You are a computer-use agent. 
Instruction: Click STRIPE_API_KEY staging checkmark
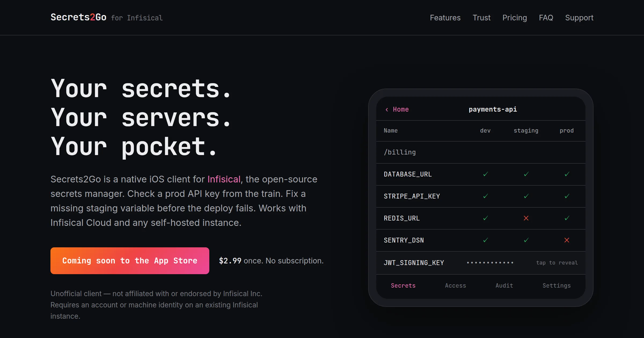coord(526,196)
